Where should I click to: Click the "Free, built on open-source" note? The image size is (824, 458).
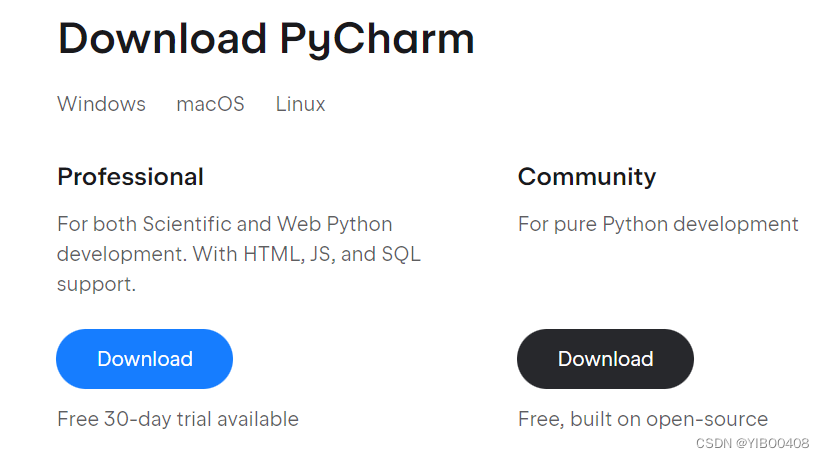coord(642,419)
